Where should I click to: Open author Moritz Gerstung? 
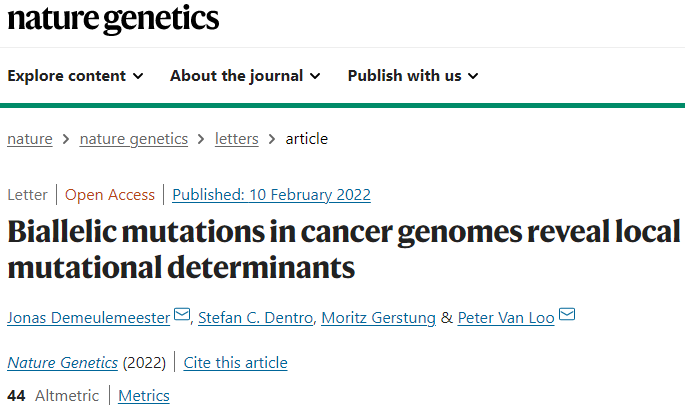point(378,318)
